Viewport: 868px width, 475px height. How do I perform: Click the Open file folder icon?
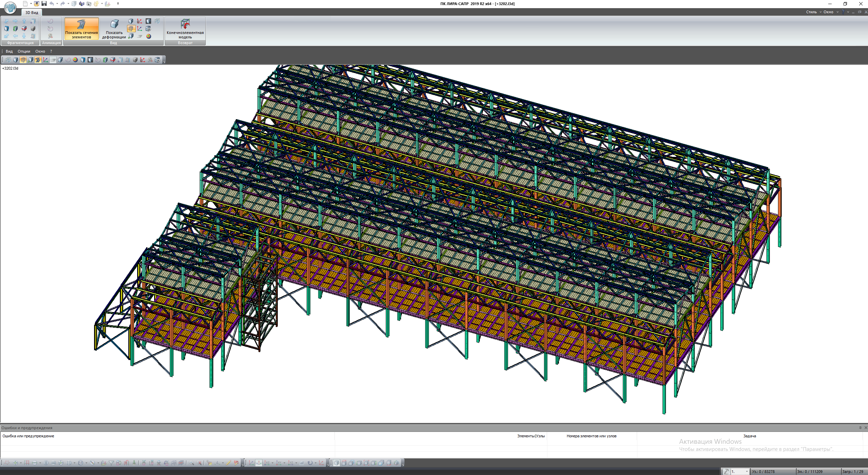pyautogui.click(x=36, y=3)
